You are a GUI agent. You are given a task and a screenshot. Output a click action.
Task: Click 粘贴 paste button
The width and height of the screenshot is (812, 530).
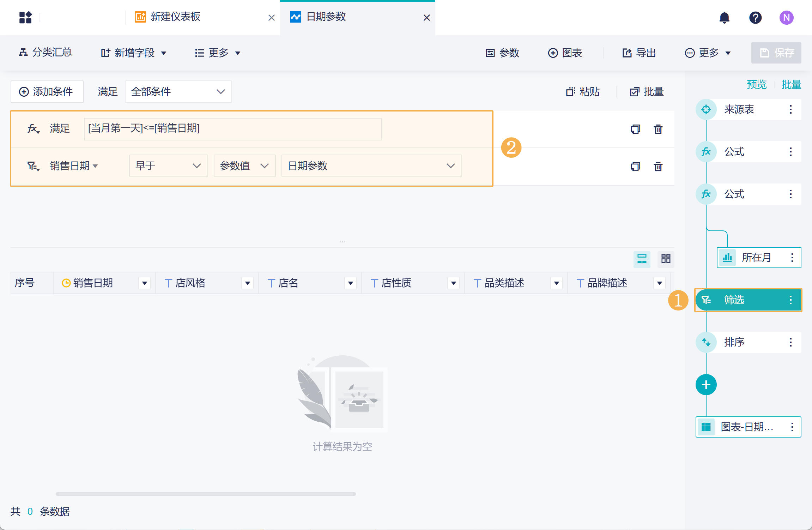pyautogui.click(x=583, y=92)
